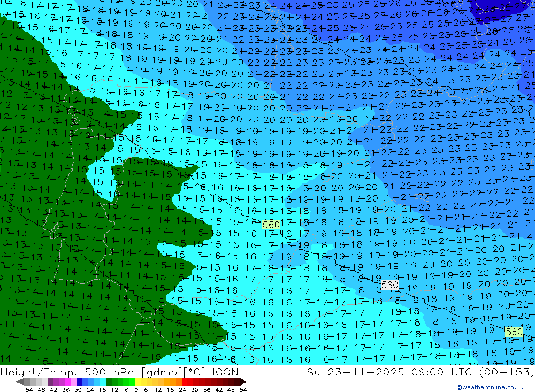Click the [gdmp] unit label in title
Viewport: 535px width, 392px height.
click(x=162, y=372)
